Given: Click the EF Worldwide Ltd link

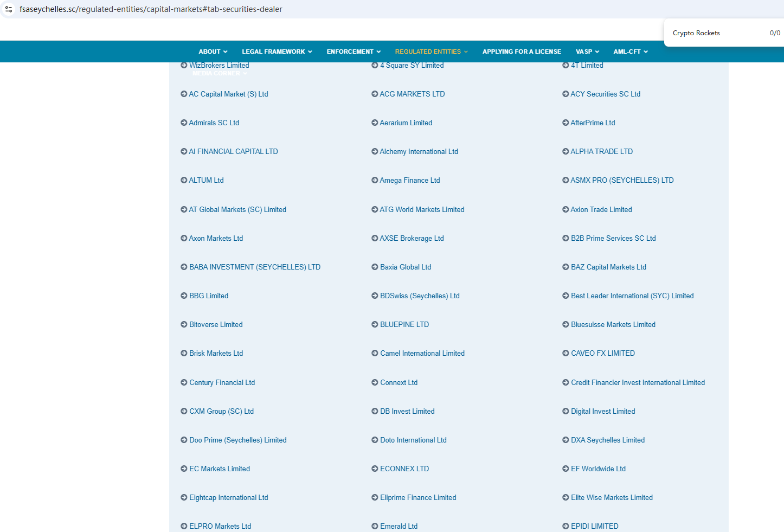Looking at the screenshot, I should click(598, 469).
